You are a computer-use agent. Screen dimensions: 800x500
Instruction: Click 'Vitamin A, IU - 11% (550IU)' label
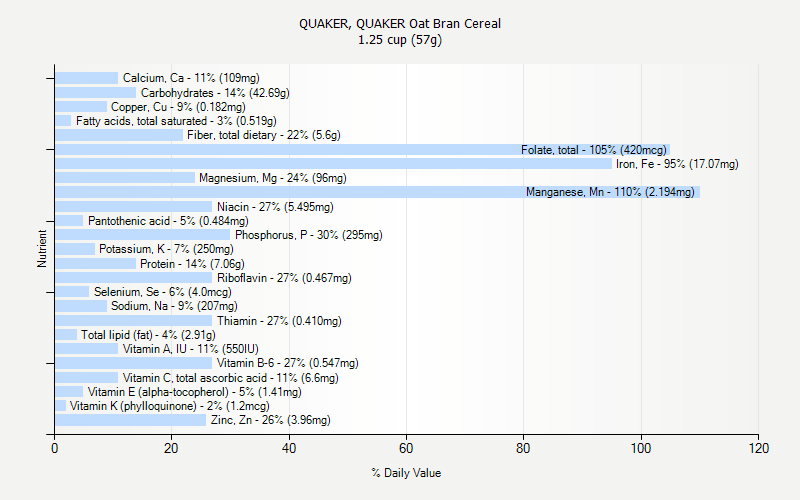(x=190, y=349)
